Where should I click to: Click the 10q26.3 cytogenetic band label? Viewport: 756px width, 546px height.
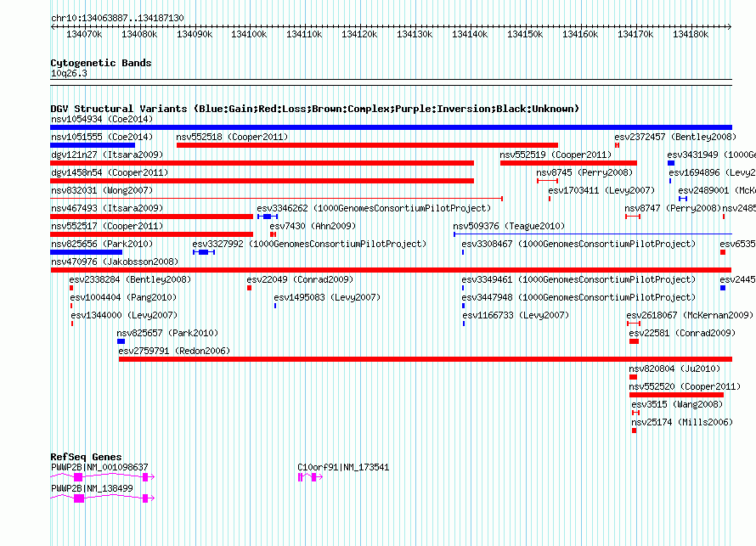coord(69,73)
